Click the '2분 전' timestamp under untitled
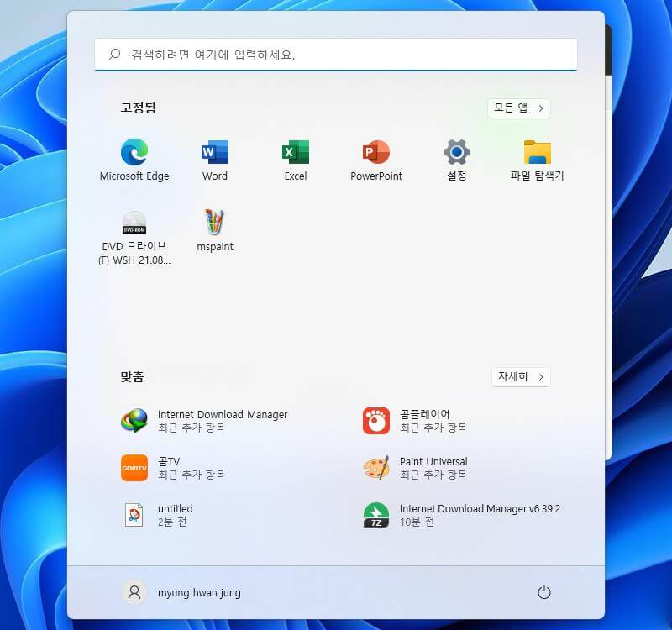Viewport: 672px width, 630px height. pos(172,522)
